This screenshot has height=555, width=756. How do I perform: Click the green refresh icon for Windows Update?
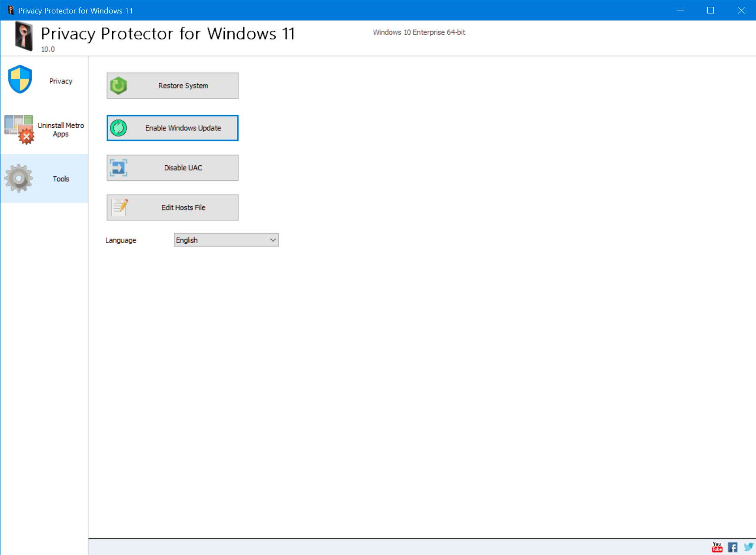[x=118, y=128]
